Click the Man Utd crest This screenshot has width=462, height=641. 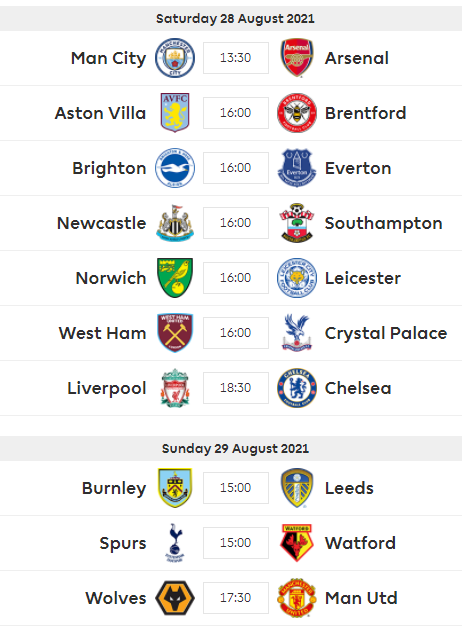pos(297,598)
